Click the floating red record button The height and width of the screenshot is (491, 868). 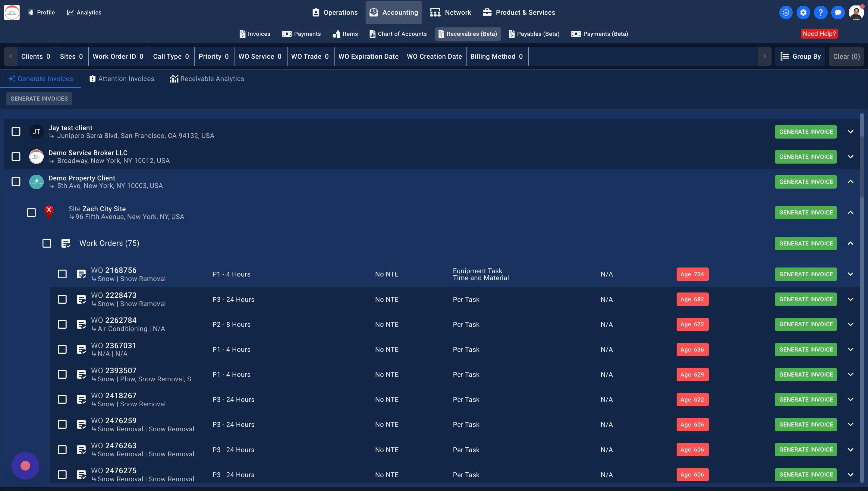coord(25,466)
